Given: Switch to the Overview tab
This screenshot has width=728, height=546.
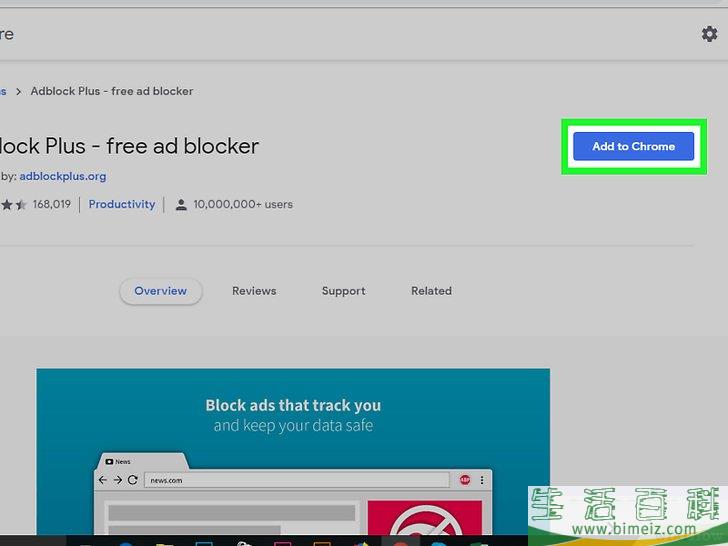Looking at the screenshot, I should tap(161, 291).
